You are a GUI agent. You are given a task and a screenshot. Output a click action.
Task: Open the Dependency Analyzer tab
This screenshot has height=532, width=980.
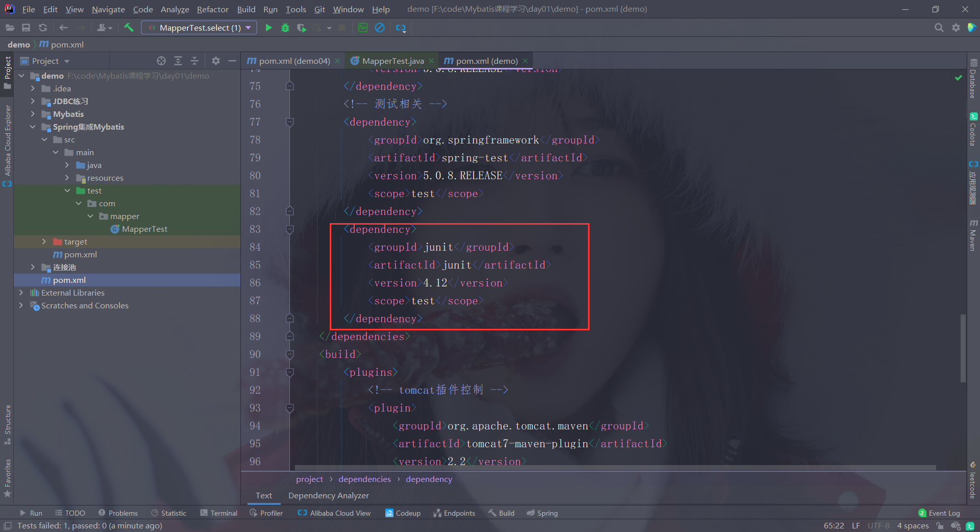329,495
